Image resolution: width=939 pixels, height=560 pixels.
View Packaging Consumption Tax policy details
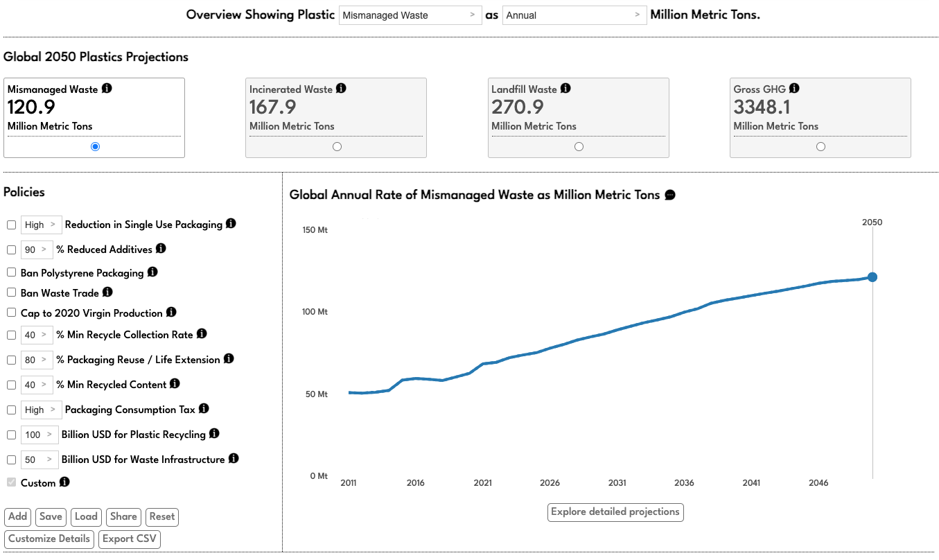202,409
